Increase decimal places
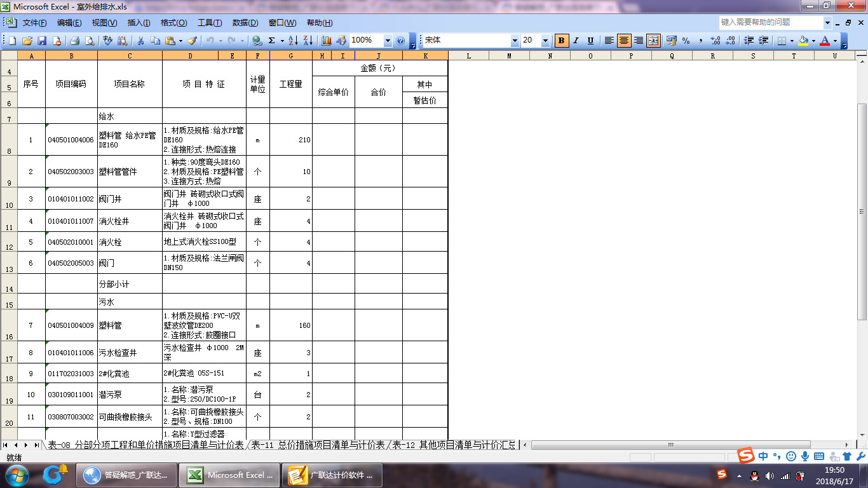 click(x=715, y=40)
